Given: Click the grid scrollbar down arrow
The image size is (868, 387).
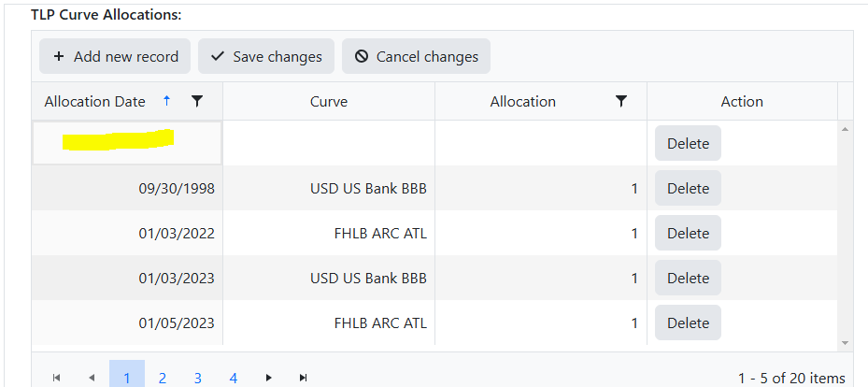Looking at the screenshot, I should tap(845, 343).
